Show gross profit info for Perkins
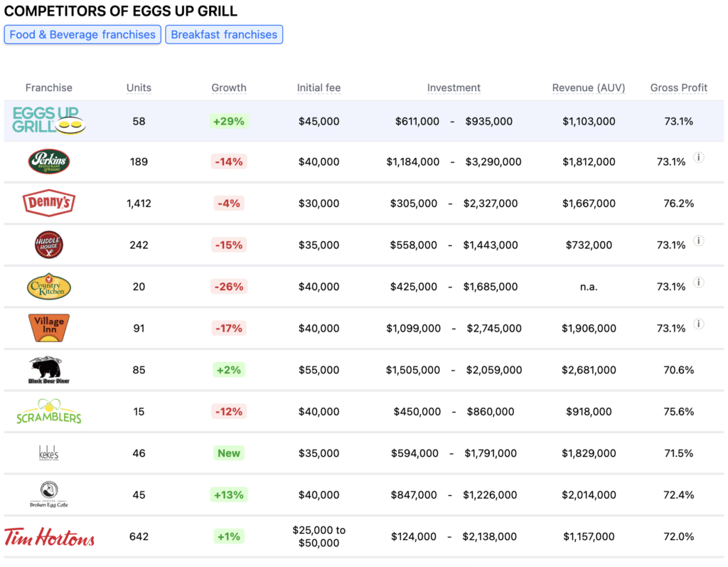 point(699,157)
